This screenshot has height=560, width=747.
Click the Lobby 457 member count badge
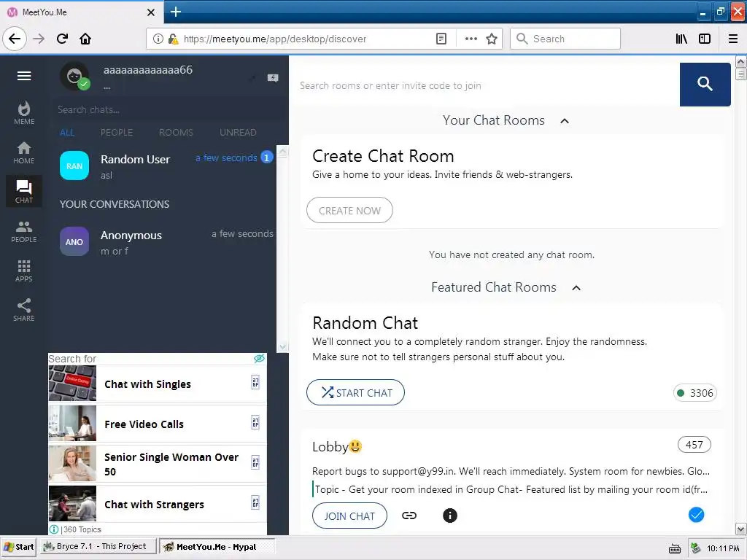click(x=694, y=444)
